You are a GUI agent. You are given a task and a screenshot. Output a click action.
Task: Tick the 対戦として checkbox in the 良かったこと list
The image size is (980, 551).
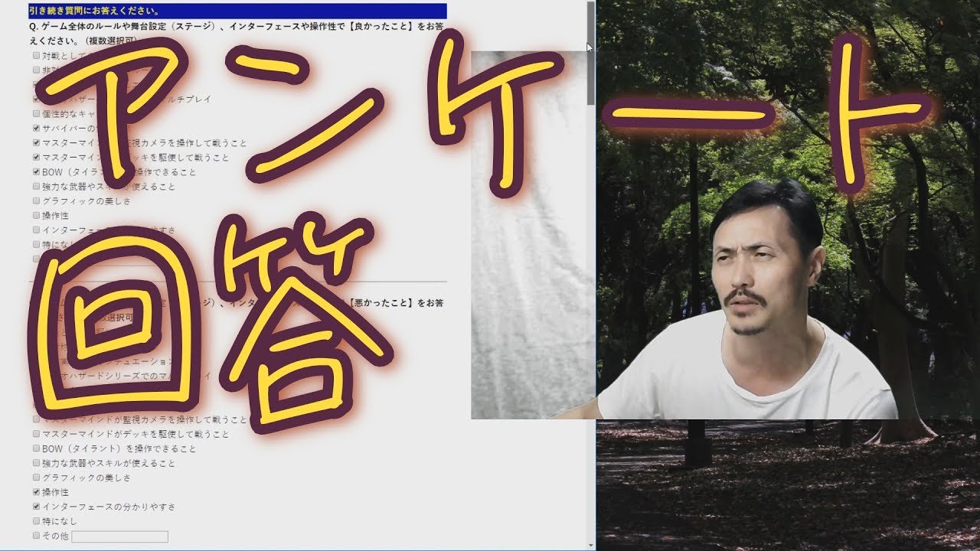(36, 56)
